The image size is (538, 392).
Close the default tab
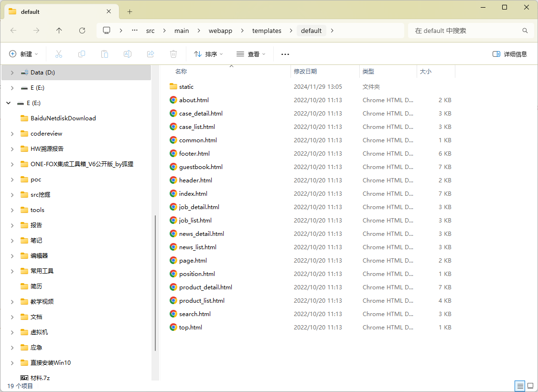point(109,11)
